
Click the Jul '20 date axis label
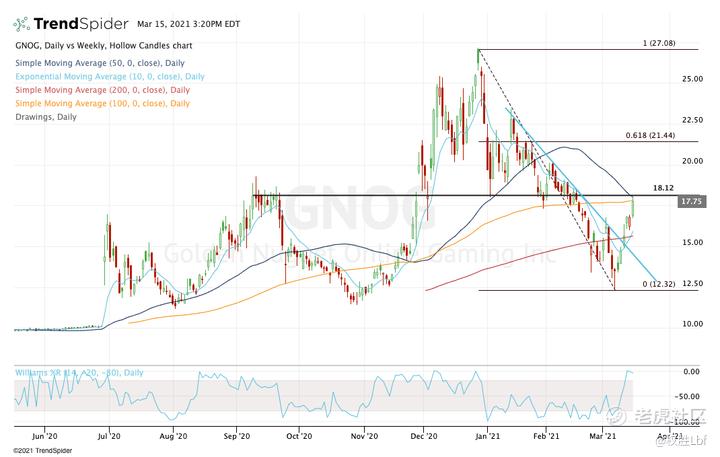pos(109,436)
